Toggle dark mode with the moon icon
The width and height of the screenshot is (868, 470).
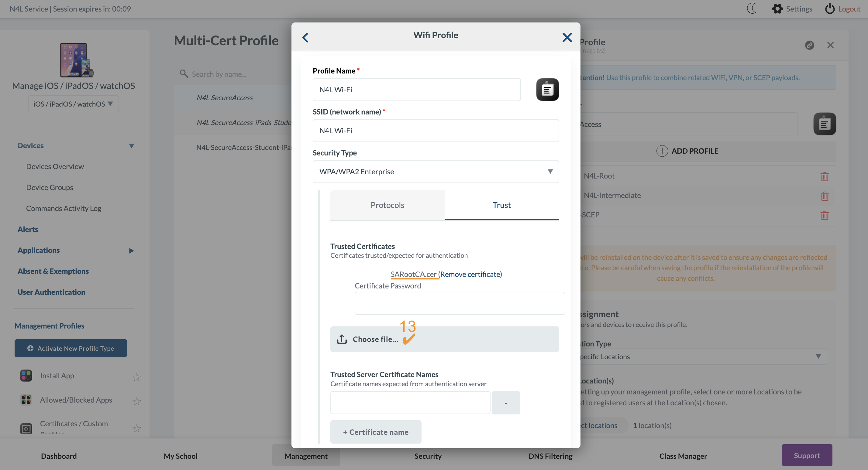[x=751, y=9]
